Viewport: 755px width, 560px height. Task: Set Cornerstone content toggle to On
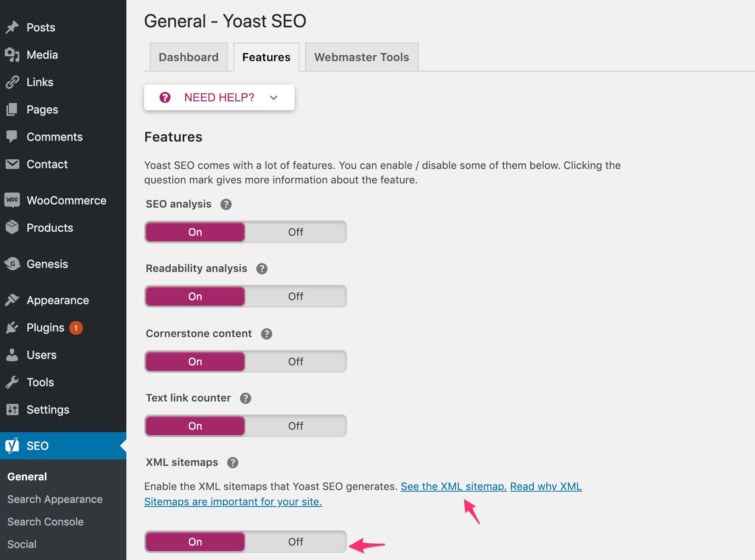(195, 362)
